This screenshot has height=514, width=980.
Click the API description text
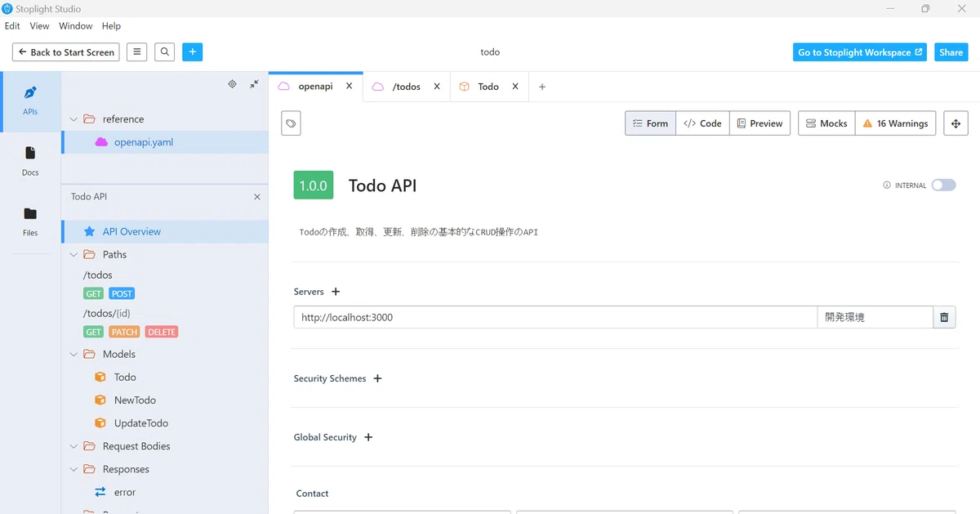tap(419, 232)
